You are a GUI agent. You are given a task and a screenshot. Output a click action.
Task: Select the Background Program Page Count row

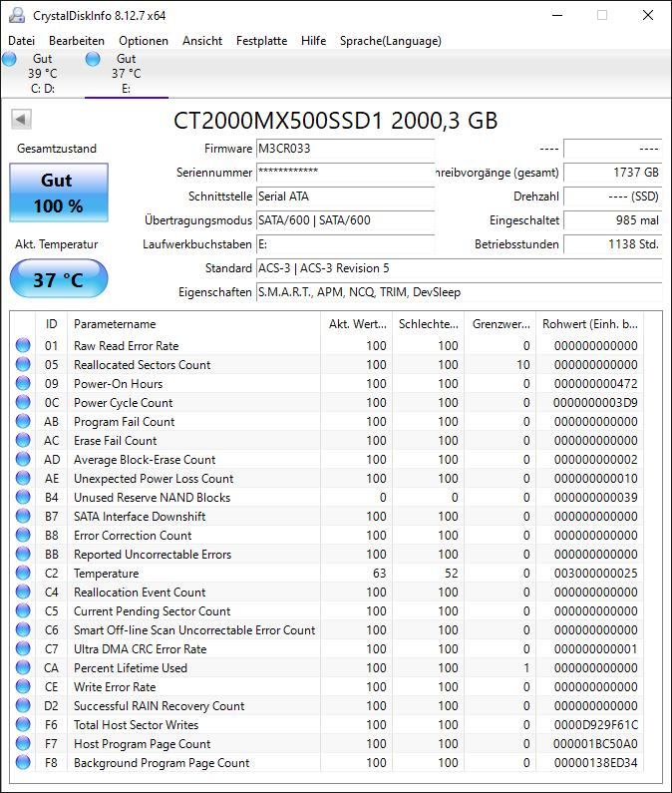[x=327, y=763]
